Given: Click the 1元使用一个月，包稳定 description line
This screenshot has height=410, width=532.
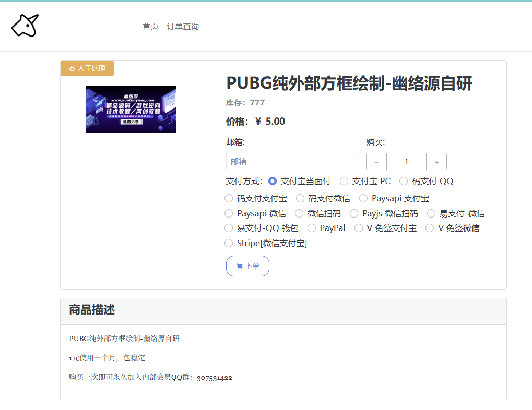Looking at the screenshot, I should pyautogui.click(x=107, y=358).
